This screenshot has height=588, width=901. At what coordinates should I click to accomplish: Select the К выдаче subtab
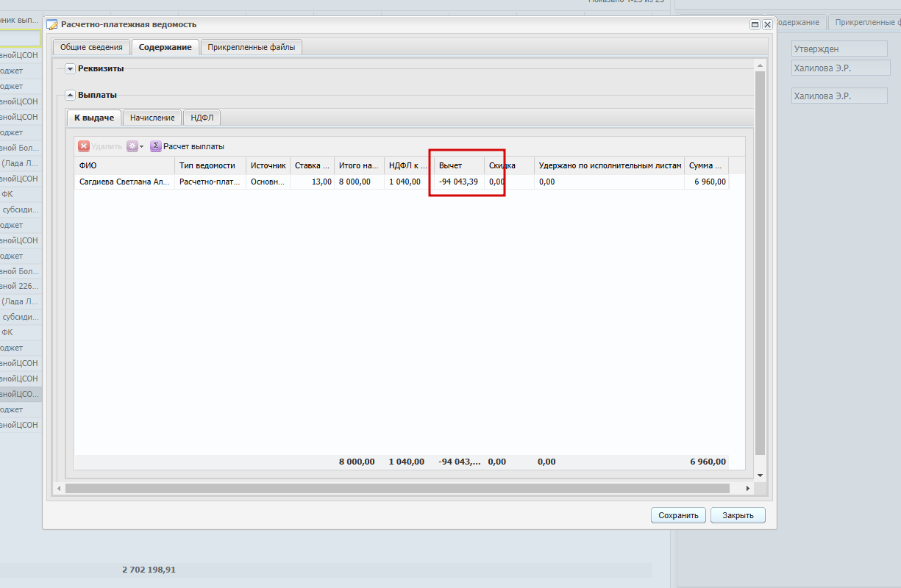pyautogui.click(x=94, y=118)
